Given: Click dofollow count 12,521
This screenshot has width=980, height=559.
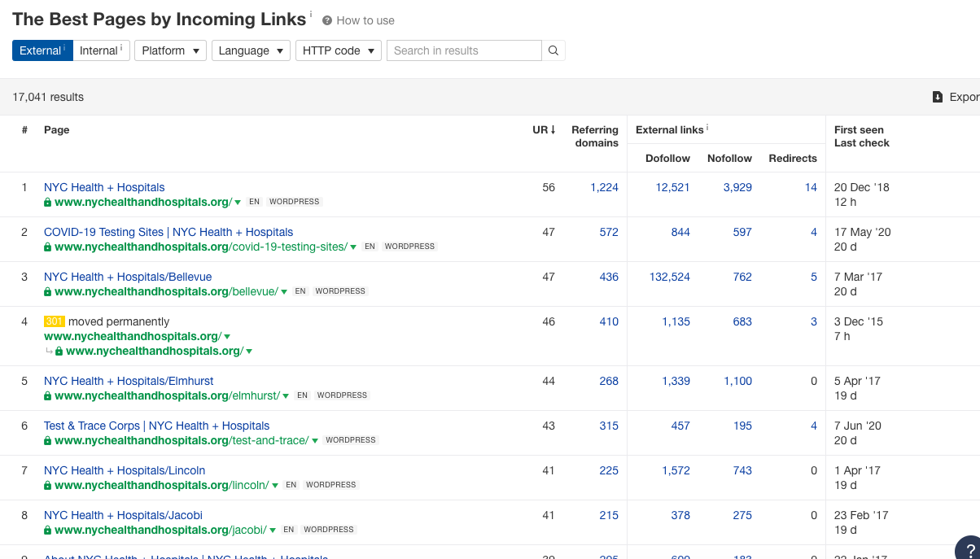Looking at the screenshot, I should tap(672, 187).
